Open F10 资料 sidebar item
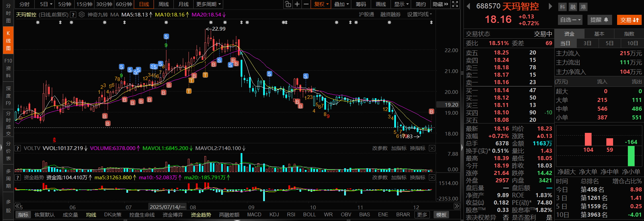This screenshot has width=644, height=221. (8, 68)
